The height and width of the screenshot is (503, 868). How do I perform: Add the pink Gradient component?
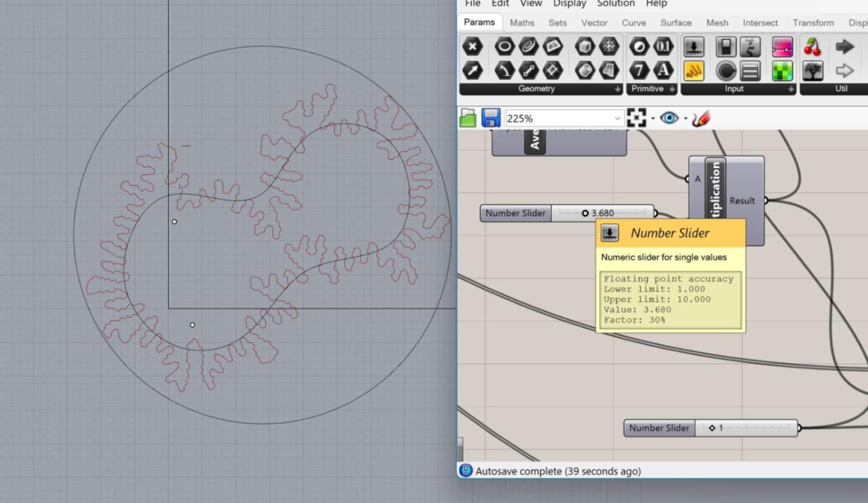tap(782, 47)
